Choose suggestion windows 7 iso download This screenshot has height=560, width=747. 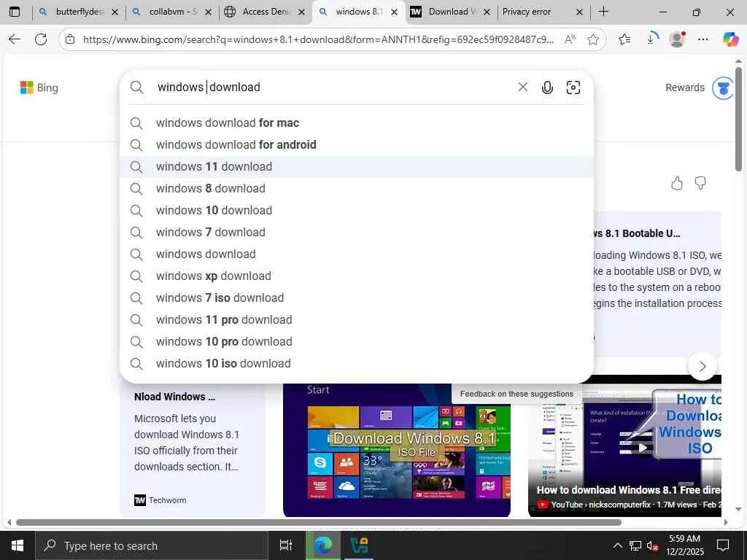point(356,298)
